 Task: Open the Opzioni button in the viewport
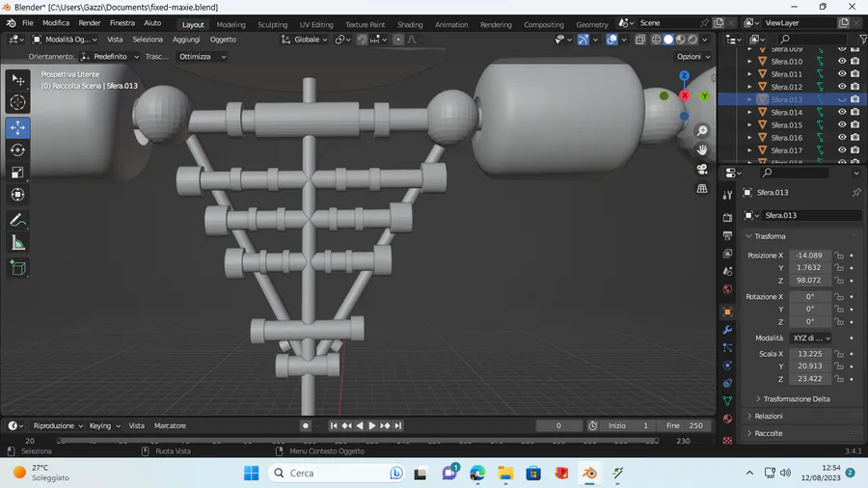click(692, 57)
